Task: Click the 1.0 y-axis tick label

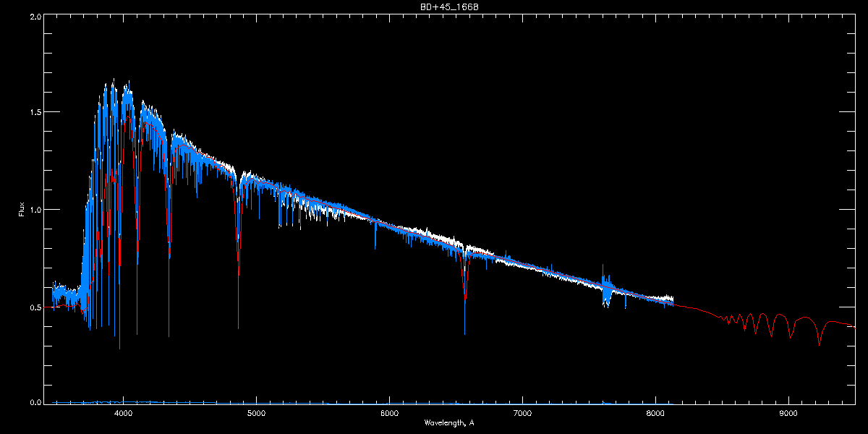Action: [35, 209]
